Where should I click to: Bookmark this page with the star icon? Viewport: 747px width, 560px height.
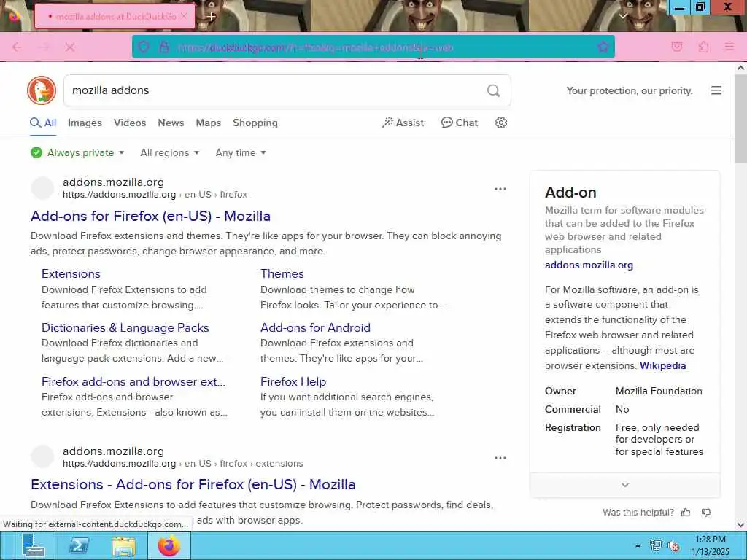coord(603,47)
